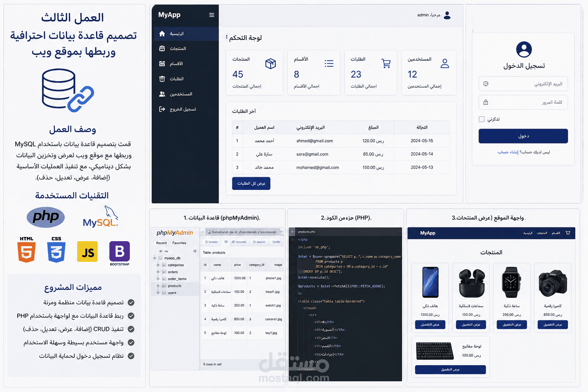Click the list icon on الأقسام stat card

click(329, 64)
